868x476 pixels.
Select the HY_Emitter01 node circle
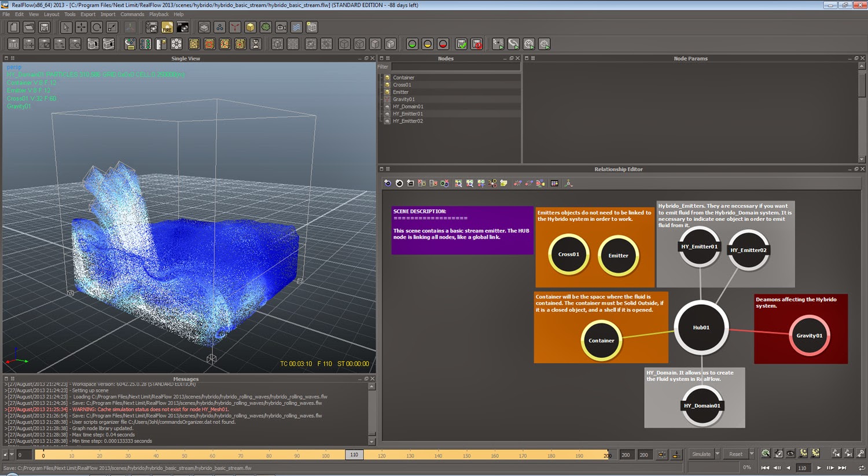pyautogui.click(x=699, y=246)
